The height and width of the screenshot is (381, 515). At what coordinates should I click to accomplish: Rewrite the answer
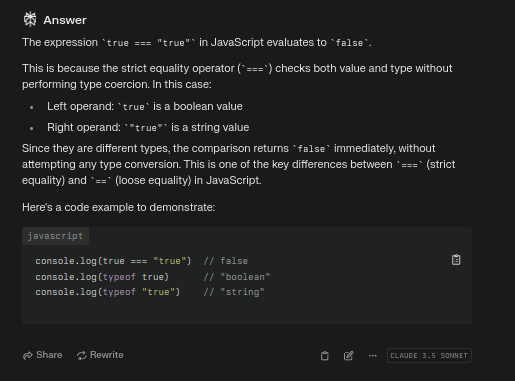click(x=100, y=355)
